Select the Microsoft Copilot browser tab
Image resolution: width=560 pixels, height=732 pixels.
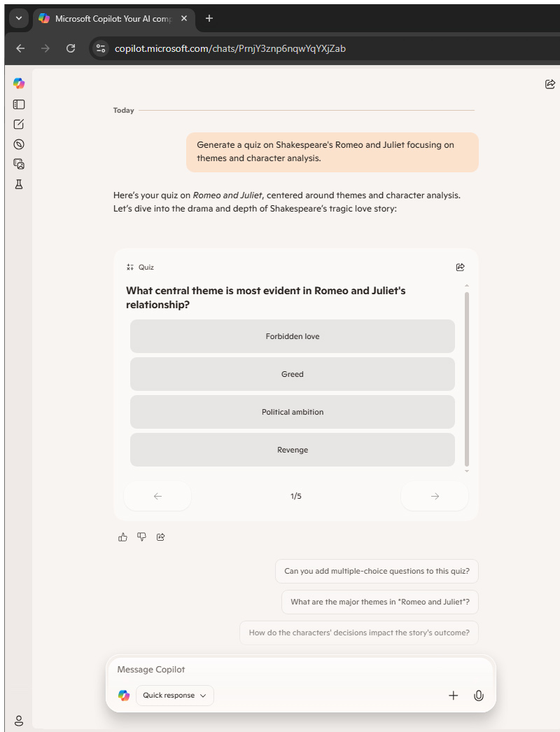[115, 19]
